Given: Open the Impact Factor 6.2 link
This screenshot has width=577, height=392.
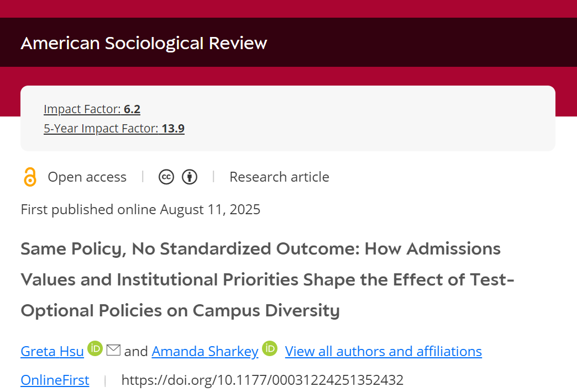Looking at the screenshot, I should tap(92, 109).
